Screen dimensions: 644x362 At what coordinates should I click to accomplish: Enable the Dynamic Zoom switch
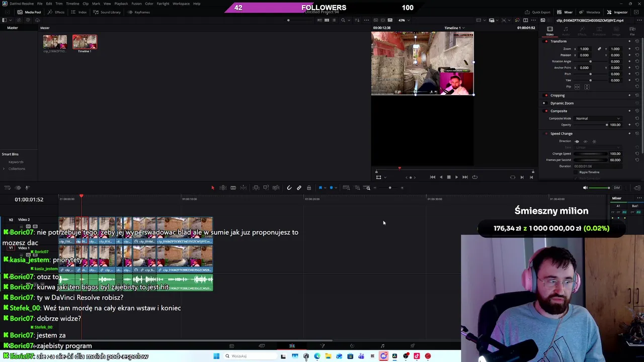point(544,103)
